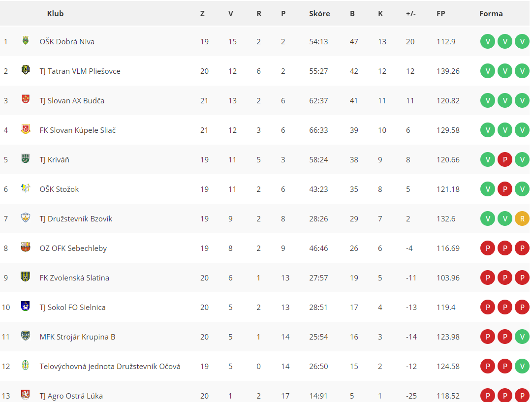Image resolution: width=532 pixels, height=402 pixels.
Task: Click the orange R form badge for Bzovík
Action: tap(522, 219)
